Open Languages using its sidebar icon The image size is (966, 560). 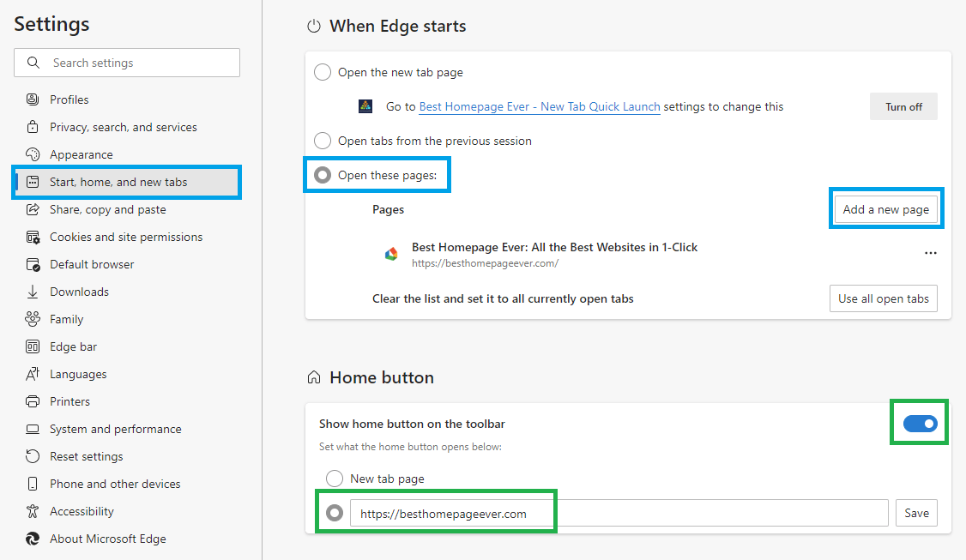pyautogui.click(x=31, y=374)
